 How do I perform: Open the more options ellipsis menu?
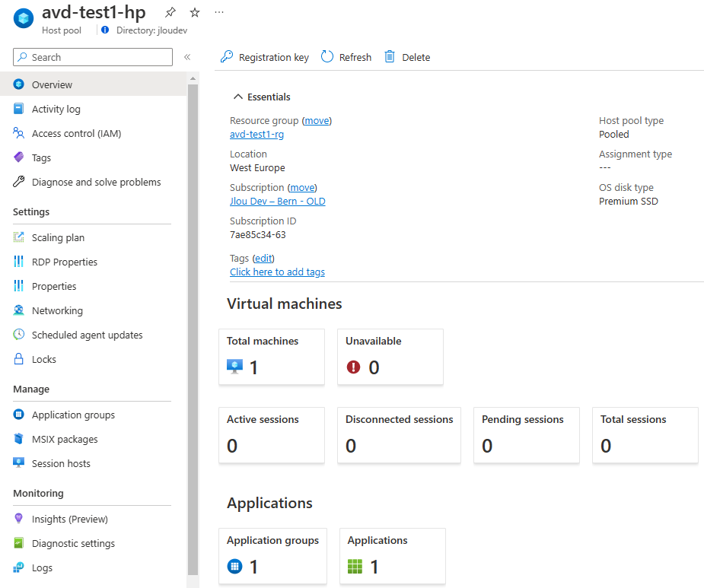coord(219,12)
